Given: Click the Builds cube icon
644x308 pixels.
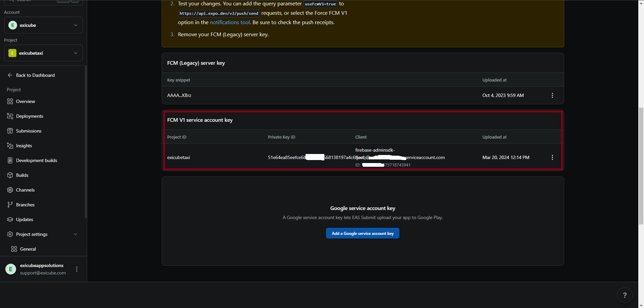Looking at the screenshot, I should [10, 175].
